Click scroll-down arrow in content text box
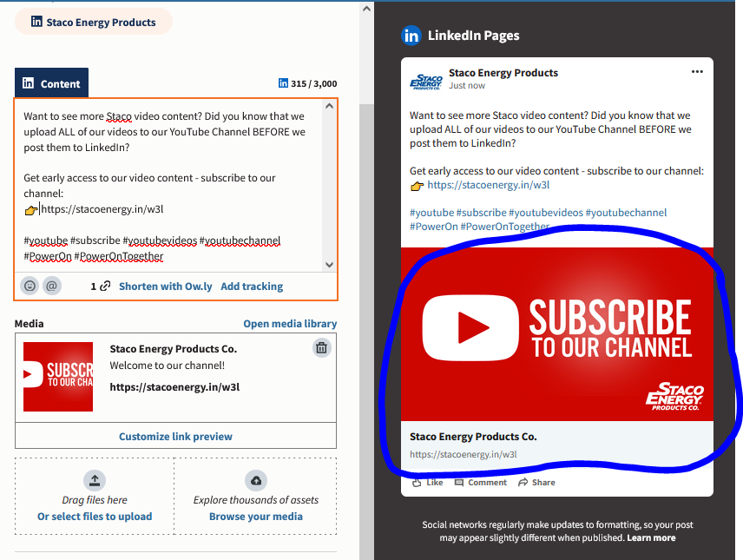Screen dimensions: 743x560 (329, 265)
